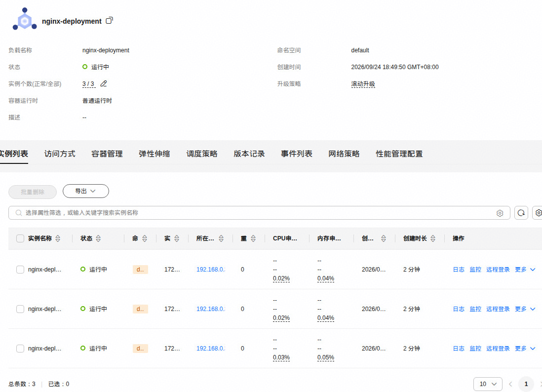Open the 性能管理配置 tab
Viewport: 542px width, 392px height.
click(x=399, y=154)
